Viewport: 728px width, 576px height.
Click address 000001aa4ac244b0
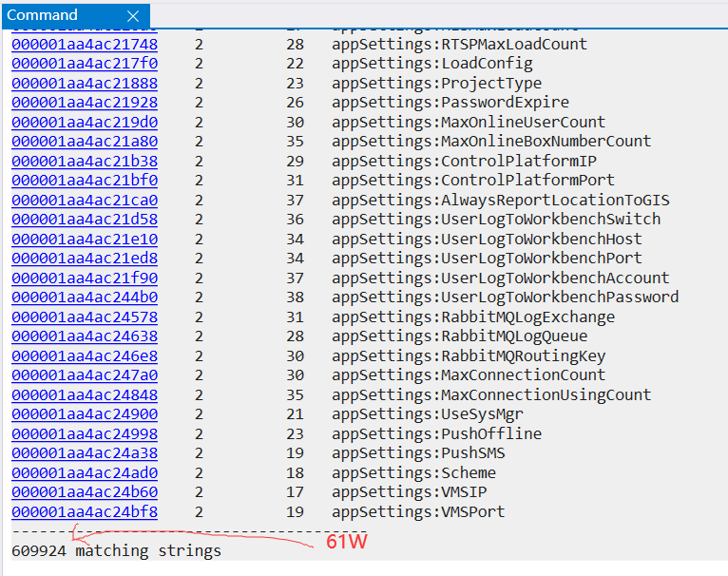click(85, 298)
